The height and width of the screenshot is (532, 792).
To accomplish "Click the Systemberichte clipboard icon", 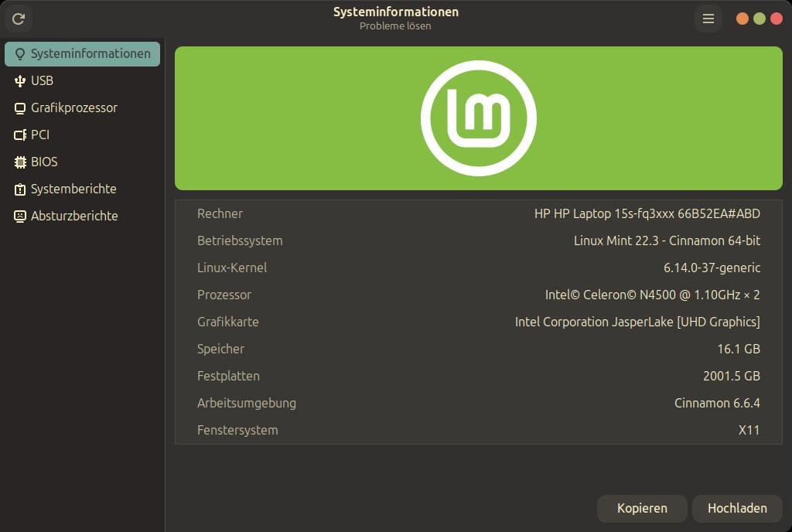I will pos(19,189).
